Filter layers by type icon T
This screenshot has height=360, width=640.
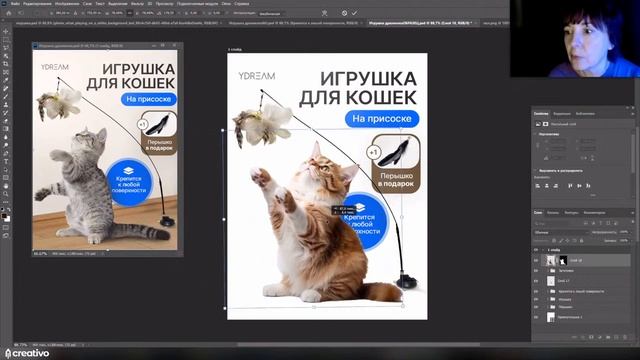pos(600,223)
